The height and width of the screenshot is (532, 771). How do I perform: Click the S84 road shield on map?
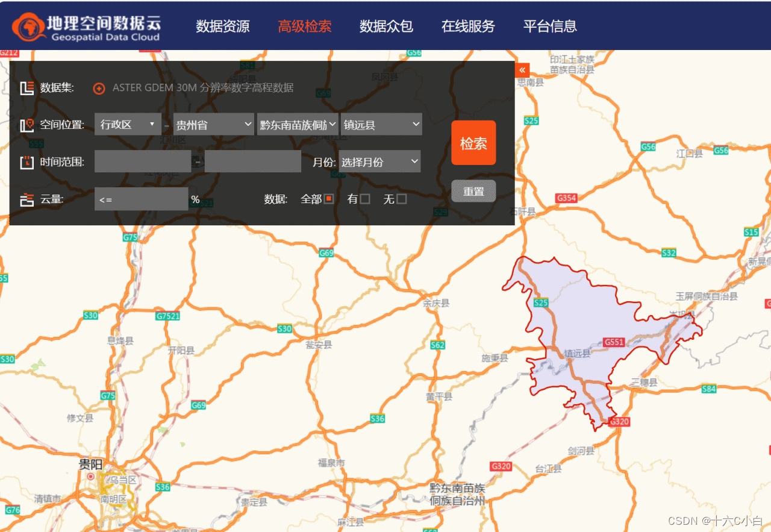pyautogui.click(x=709, y=389)
